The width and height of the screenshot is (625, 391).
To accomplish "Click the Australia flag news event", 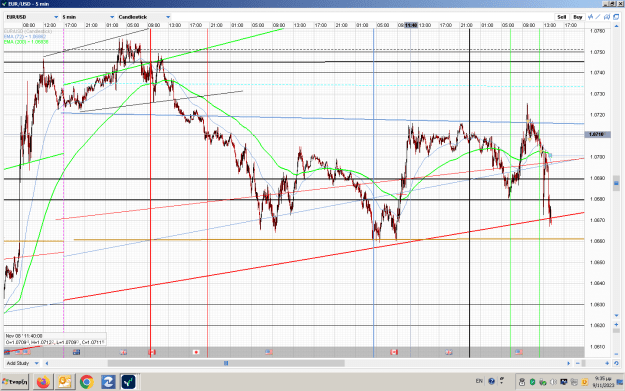I will [x=77, y=352].
